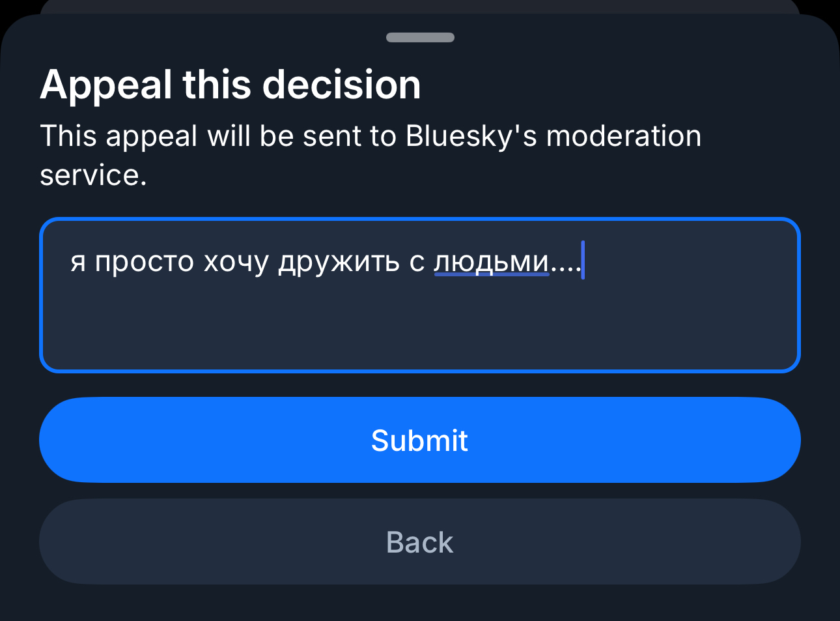Viewport: 840px width, 621px height.
Task: Tap the word "Appeal" in the title
Action: pos(106,85)
